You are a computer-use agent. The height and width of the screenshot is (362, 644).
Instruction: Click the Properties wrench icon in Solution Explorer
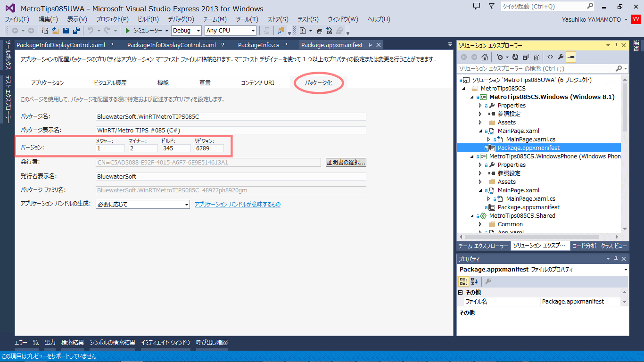[561, 57]
